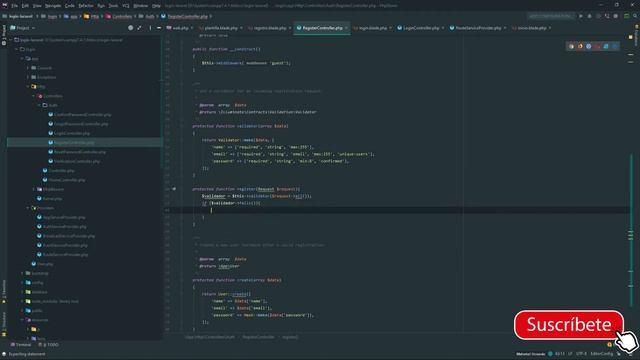
Task: Switch to the login.blade.php tab
Action: pyautogui.click(x=373, y=28)
